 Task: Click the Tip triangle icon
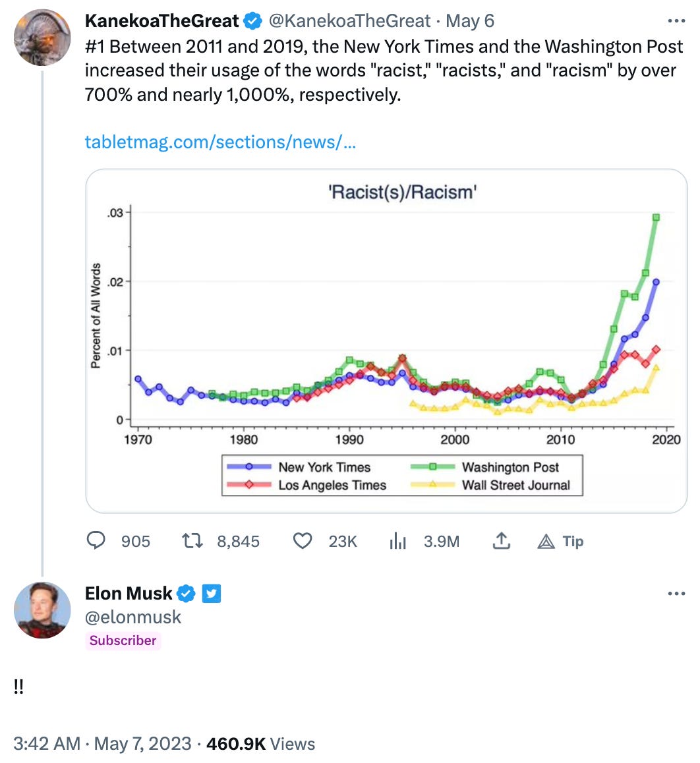click(x=546, y=541)
